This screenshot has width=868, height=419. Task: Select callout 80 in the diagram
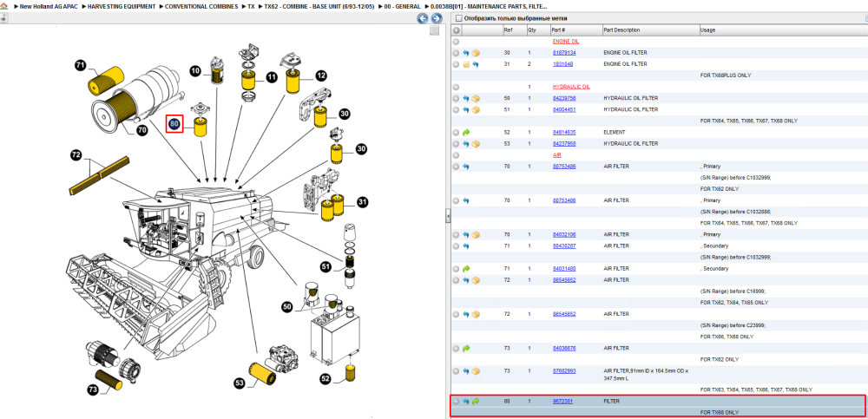174,124
